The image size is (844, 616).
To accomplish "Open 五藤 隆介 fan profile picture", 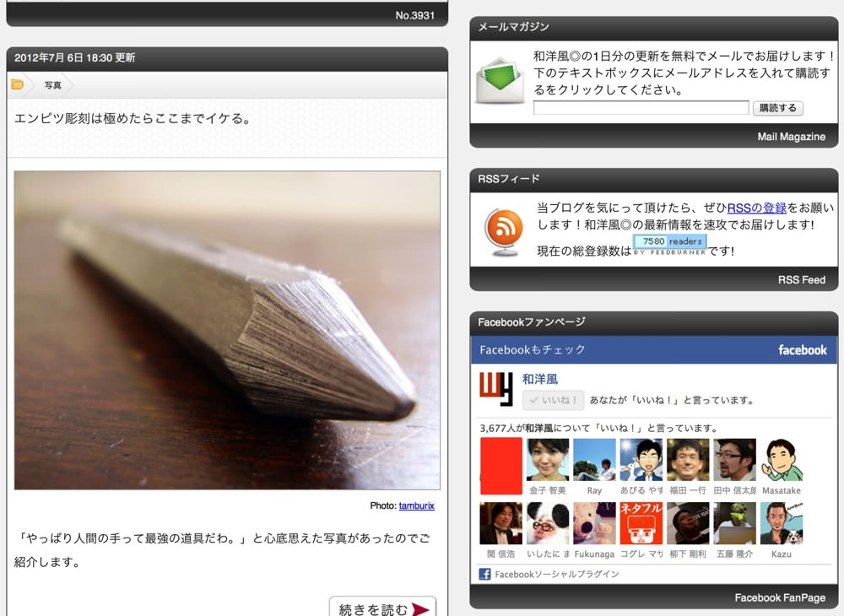I will click(735, 523).
